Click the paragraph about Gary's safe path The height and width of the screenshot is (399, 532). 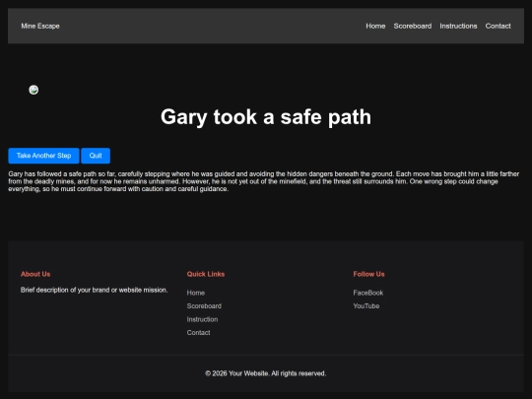pyautogui.click(x=264, y=181)
